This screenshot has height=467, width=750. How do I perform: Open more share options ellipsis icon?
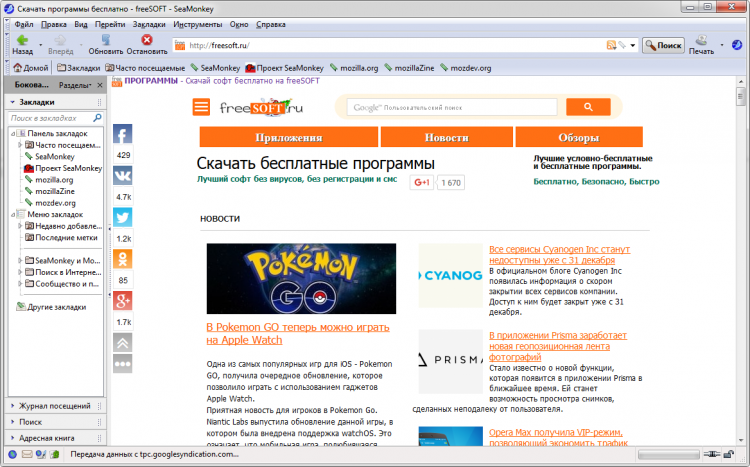tap(122, 364)
